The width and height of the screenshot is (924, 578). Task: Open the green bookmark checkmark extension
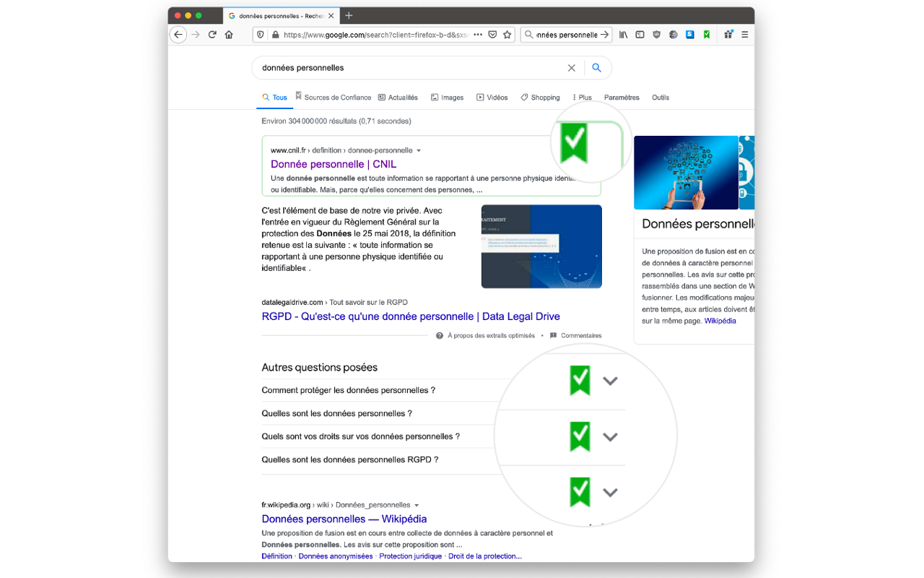pyautogui.click(x=707, y=35)
